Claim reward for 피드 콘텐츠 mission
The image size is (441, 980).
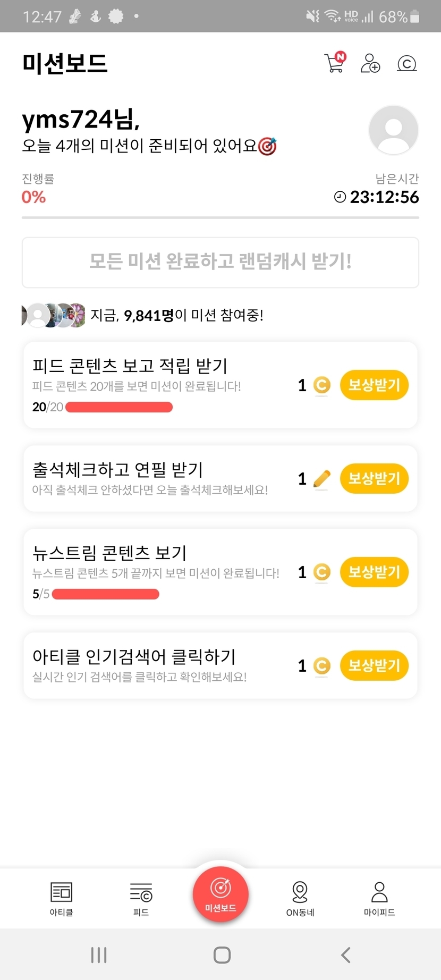374,385
